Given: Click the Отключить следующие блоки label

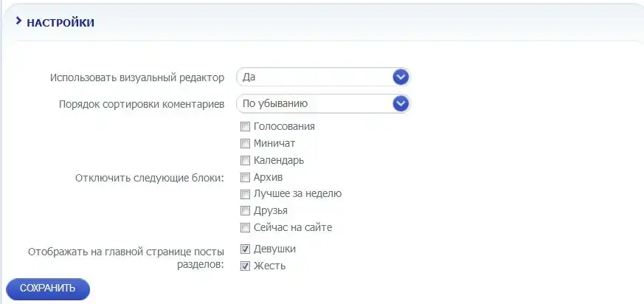Looking at the screenshot, I should coord(150,177).
